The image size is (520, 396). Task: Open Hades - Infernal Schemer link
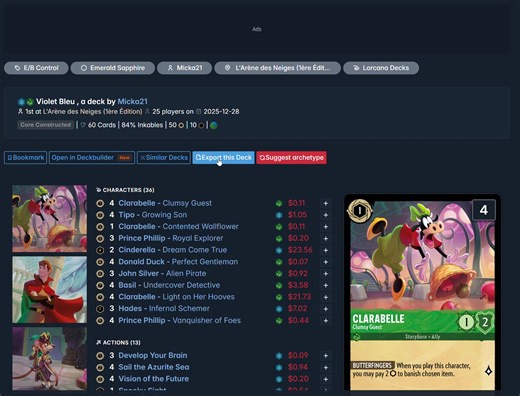tap(164, 308)
